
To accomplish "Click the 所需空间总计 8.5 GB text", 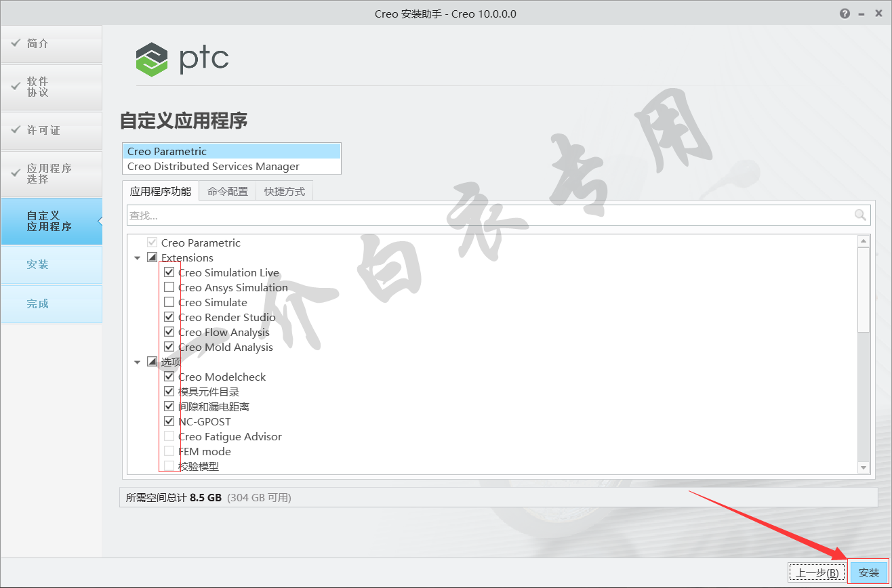I will click(x=174, y=498).
